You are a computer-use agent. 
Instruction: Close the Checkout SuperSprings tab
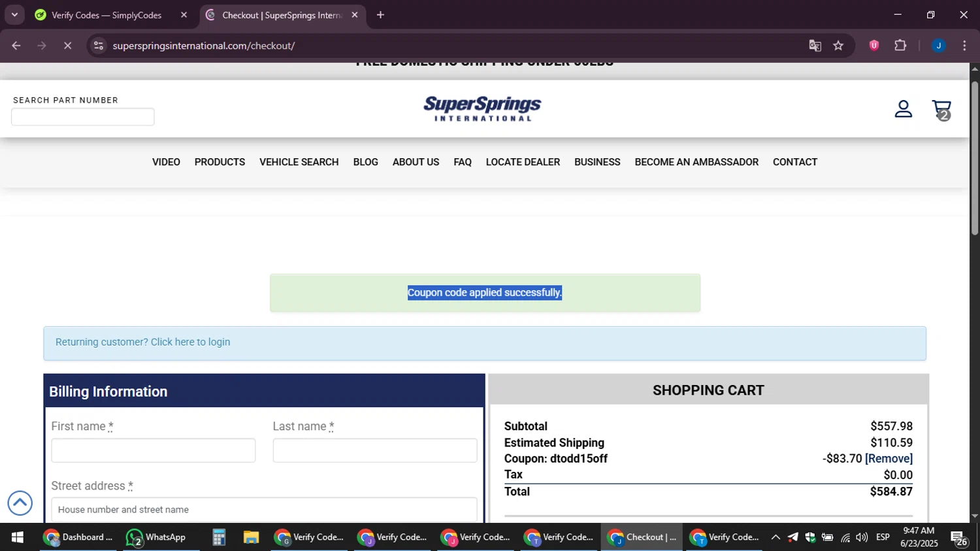tap(355, 14)
